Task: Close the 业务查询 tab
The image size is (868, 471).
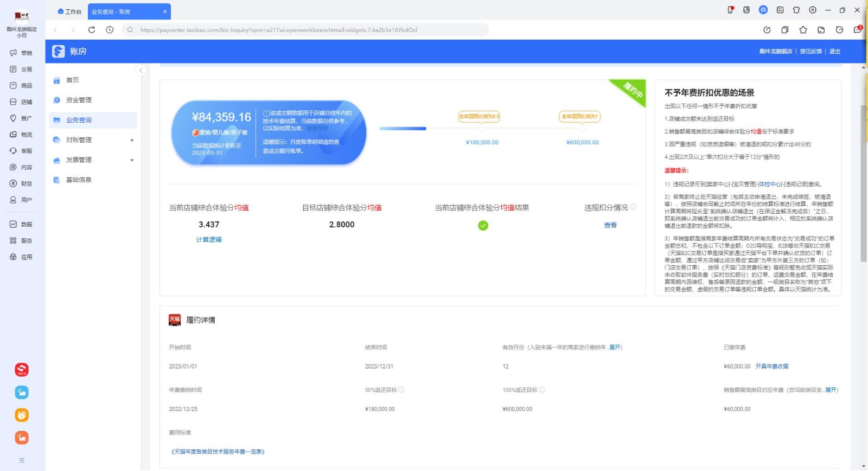Action: click(165, 11)
